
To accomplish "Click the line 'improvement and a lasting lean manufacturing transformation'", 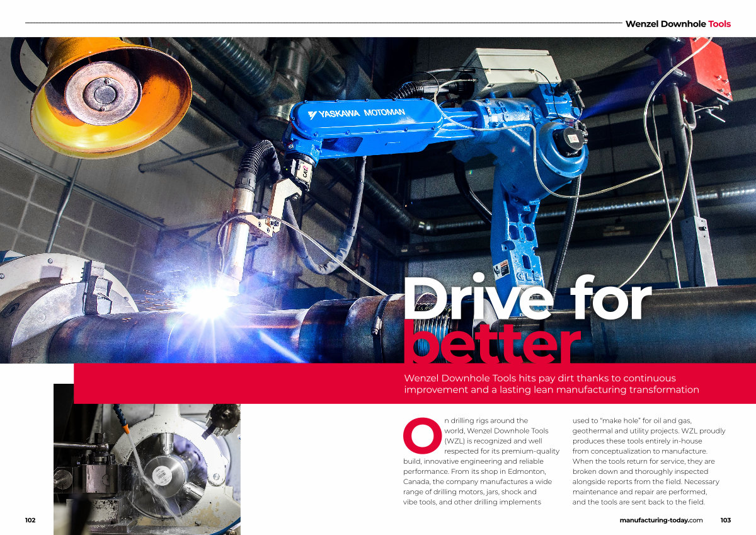I will pyautogui.click(x=551, y=390).
